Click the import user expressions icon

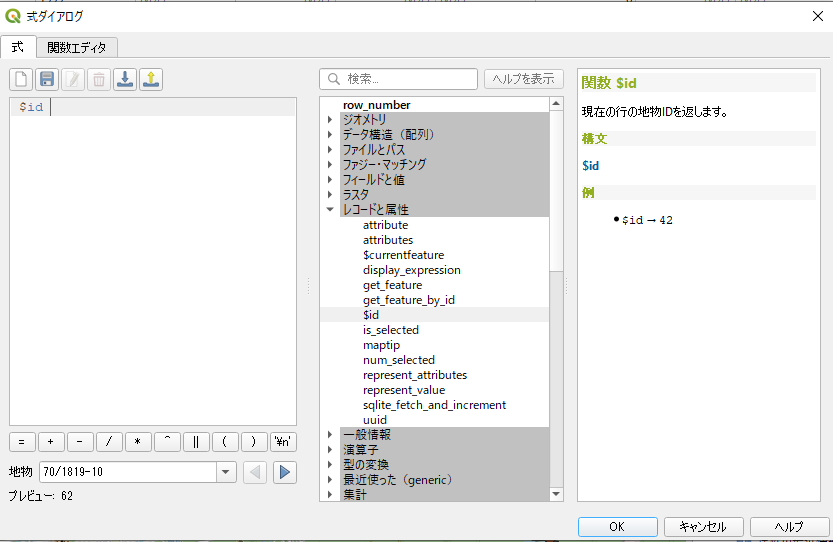coord(125,79)
